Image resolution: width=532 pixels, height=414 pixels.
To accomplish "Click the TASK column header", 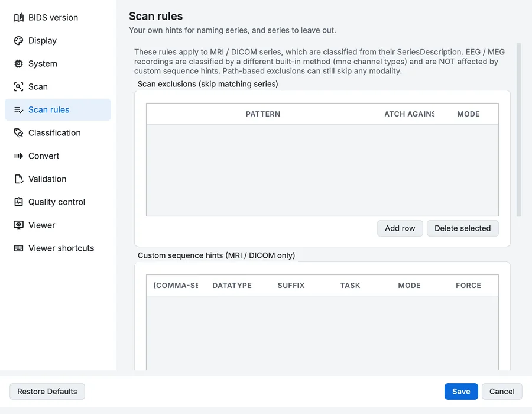I will (x=350, y=286).
